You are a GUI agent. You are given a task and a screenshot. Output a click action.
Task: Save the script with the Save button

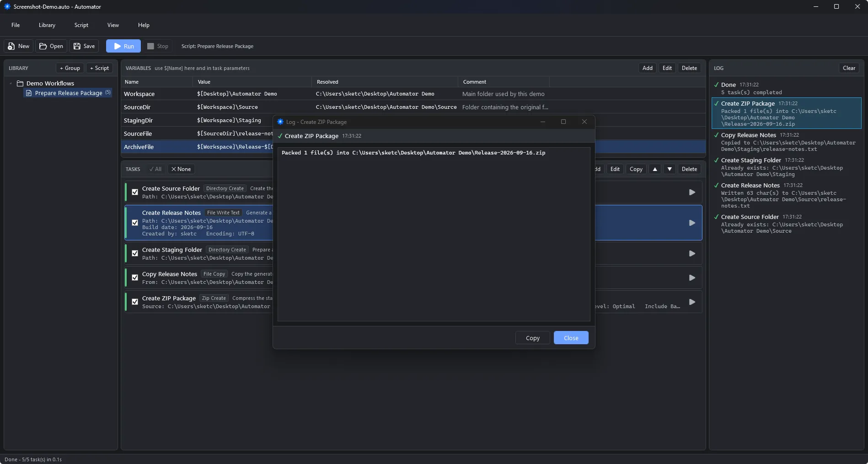84,46
